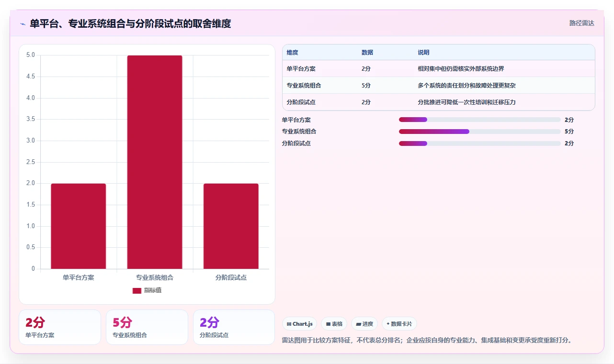Screen dimensions: 614x364
Task: Click the 单平台方案 progress bar
Action: click(479, 120)
